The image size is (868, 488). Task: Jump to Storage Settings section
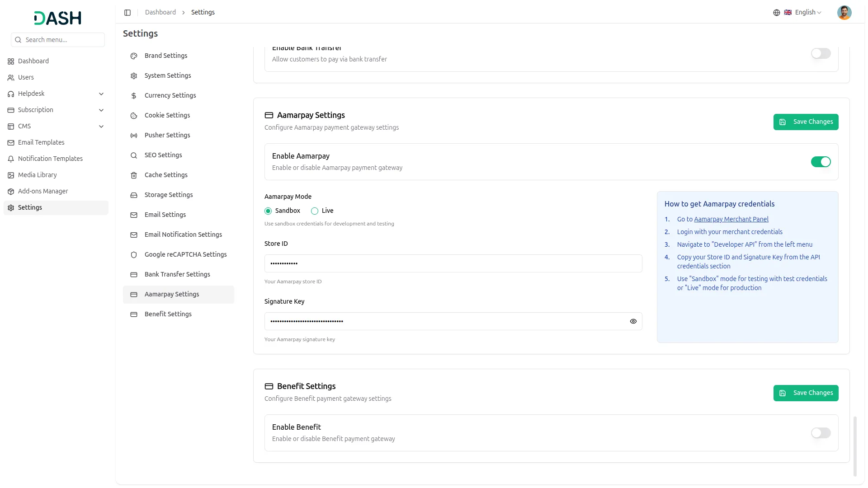179,195
